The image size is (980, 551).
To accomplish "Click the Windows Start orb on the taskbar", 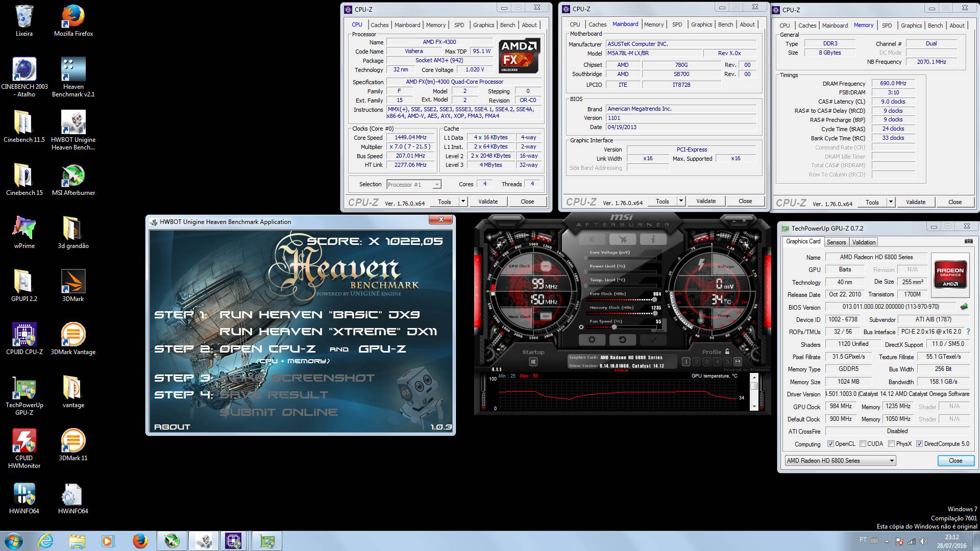I will click(x=14, y=541).
